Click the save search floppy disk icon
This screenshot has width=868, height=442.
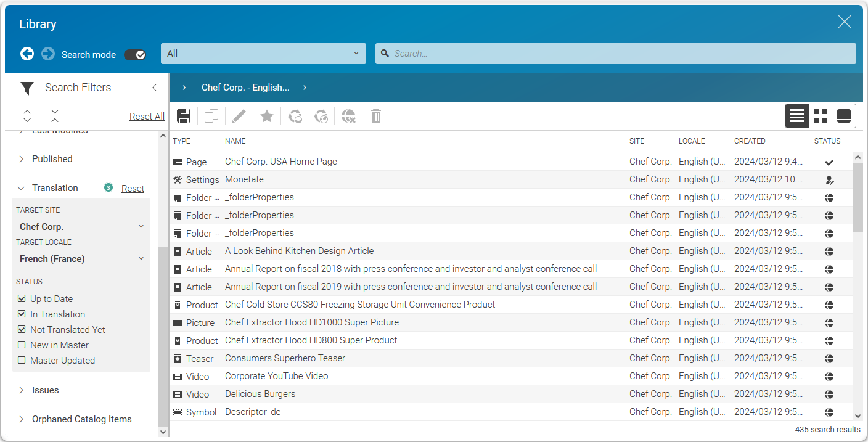[184, 116]
